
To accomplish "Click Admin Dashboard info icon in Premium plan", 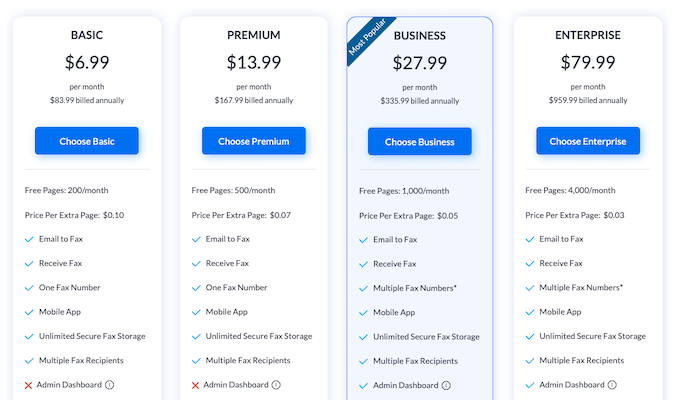I will click(x=276, y=384).
